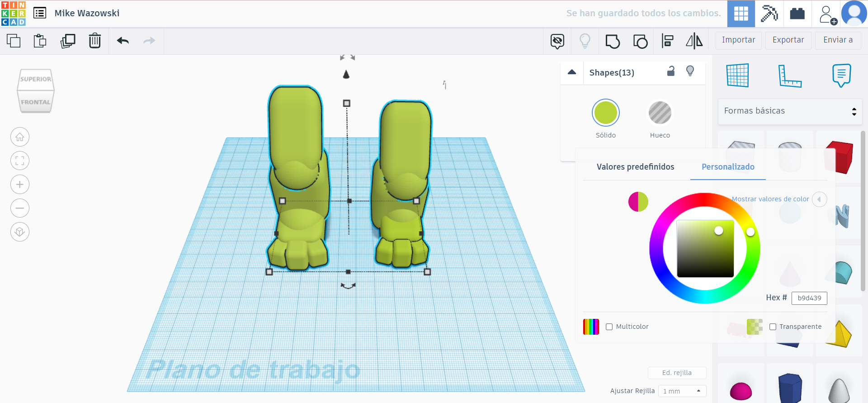
Task: Open the Personalizado tab
Action: pyautogui.click(x=728, y=167)
